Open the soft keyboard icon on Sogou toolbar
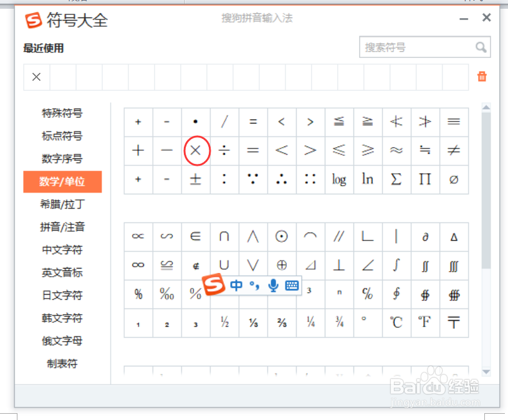 pyautogui.click(x=290, y=285)
